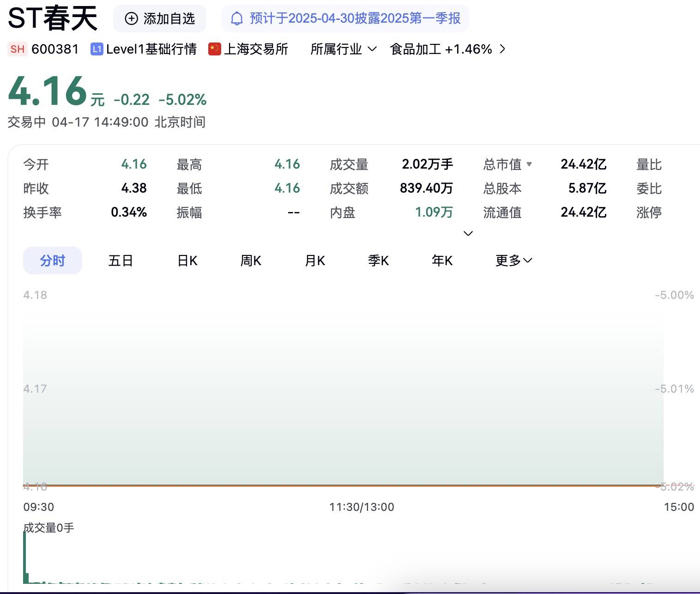The height and width of the screenshot is (594, 700).
Task: Switch to the 日K tab
Action: pos(187,261)
